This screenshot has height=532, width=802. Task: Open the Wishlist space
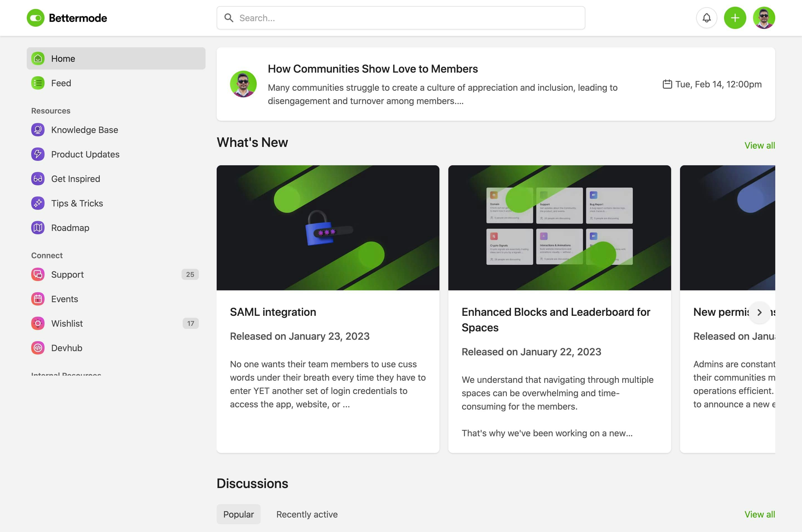click(67, 323)
